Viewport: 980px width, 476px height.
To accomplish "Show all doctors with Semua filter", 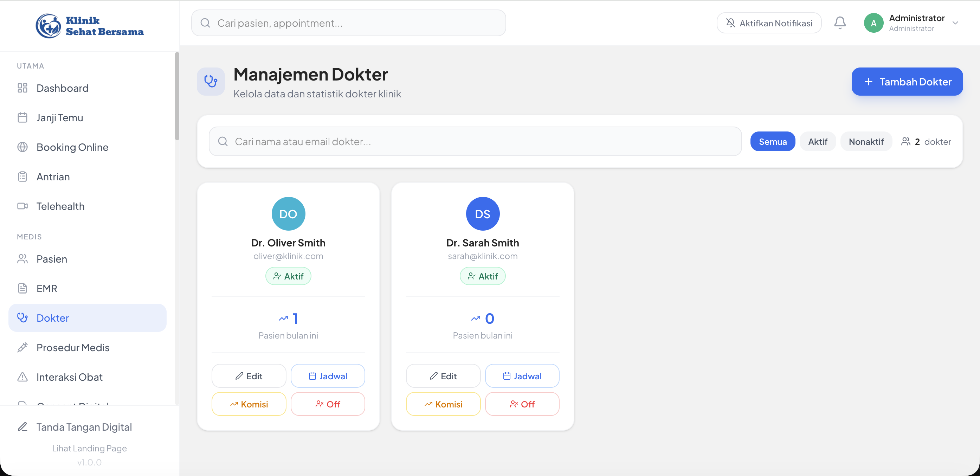I will coord(772,142).
